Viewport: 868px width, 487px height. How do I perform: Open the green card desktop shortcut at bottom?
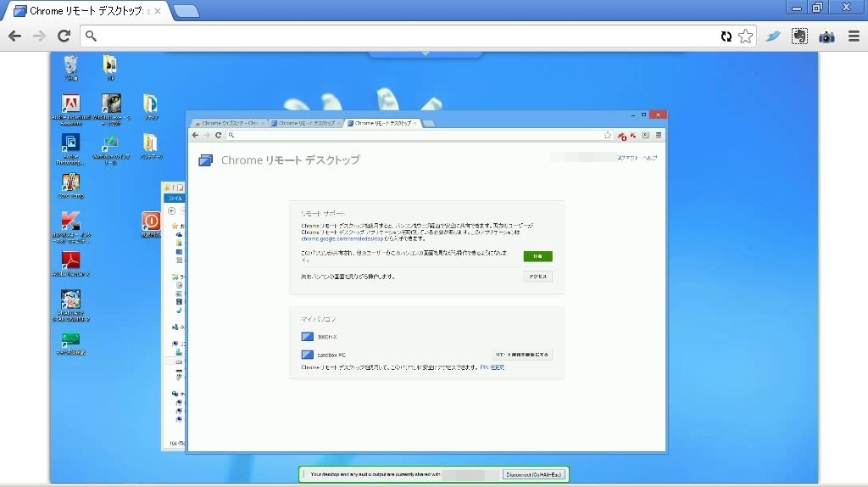pyautogui.click(x=71, y=343)
